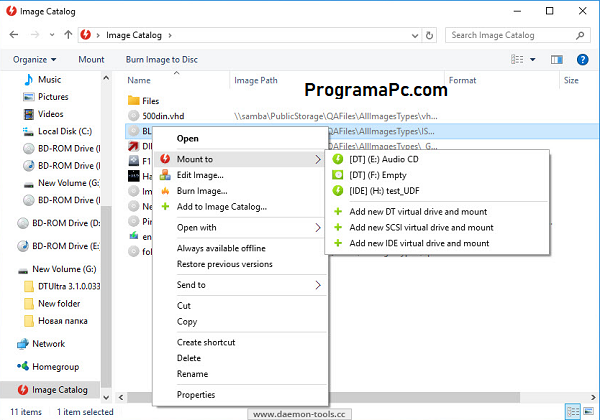Switch to large icons view at bottom right
Viewport: 600px width, 420px height.
click(x=587, y=411)
